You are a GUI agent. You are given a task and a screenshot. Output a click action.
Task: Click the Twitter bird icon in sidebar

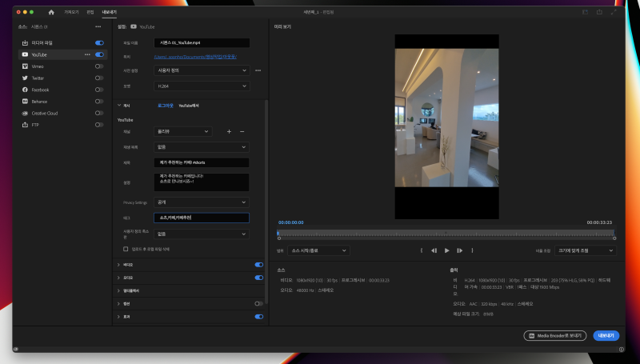pyautogui.click(x=25, y=78)
